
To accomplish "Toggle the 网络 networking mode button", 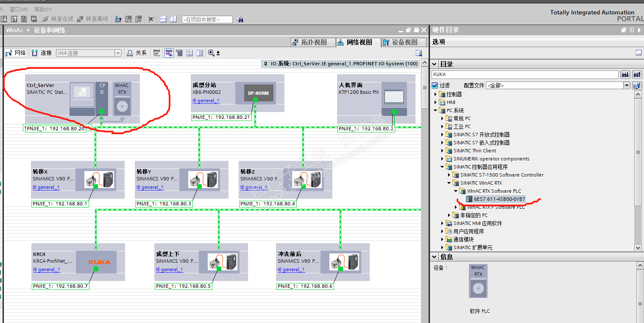I will (x=16, y=53).
